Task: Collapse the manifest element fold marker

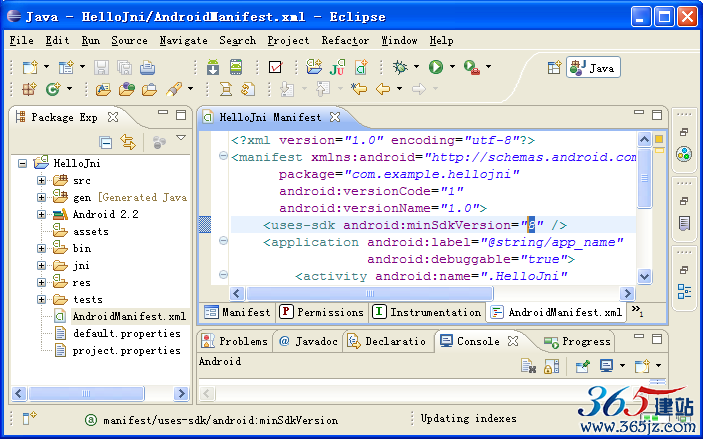Action: [223, 156]
